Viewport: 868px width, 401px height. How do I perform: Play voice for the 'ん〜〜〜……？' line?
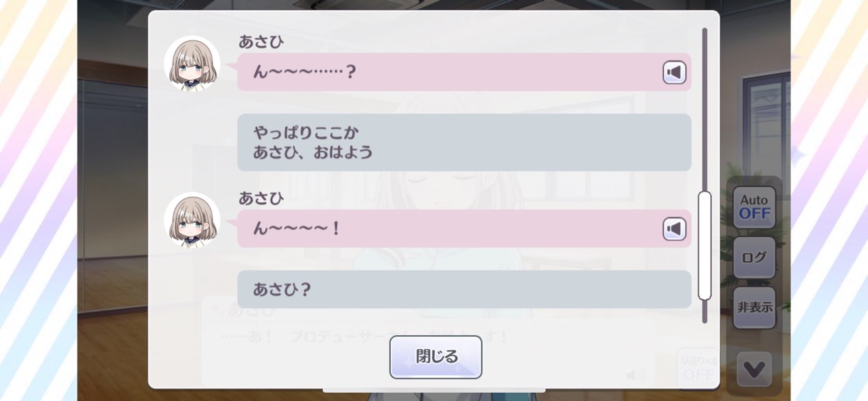[674, 73]
